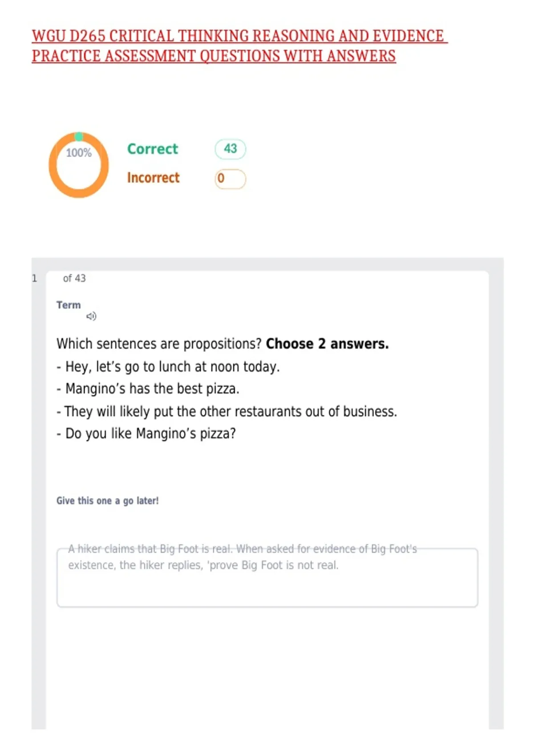Select the Correct label
This screenshot has width=534, height=756.
point(152,149)
